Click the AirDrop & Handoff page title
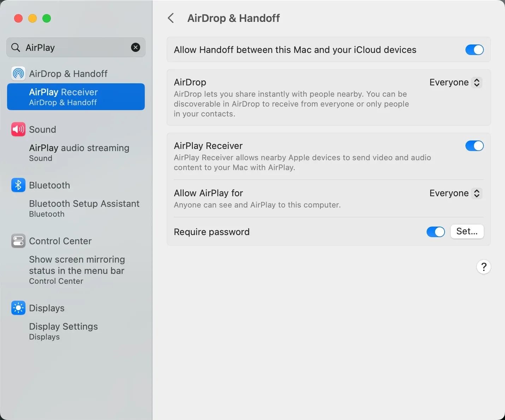Viewport: 505px width, 420px height. coord(233,18)
